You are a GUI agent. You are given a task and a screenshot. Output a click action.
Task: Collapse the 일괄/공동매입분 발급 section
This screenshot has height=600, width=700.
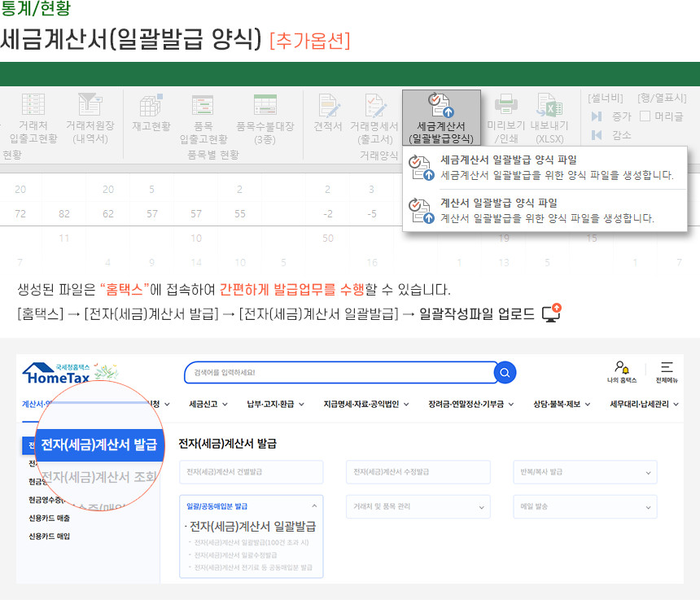point(314,506)
